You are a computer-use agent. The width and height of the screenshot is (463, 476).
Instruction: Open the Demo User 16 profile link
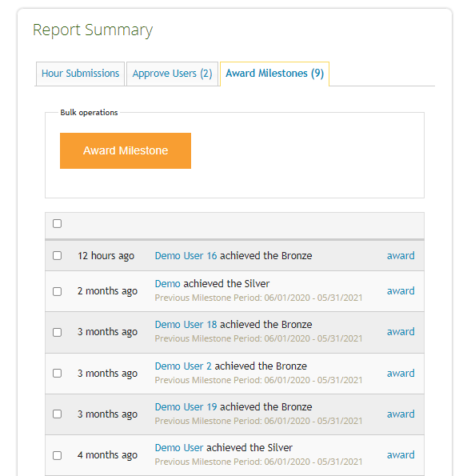coord(186,256)
